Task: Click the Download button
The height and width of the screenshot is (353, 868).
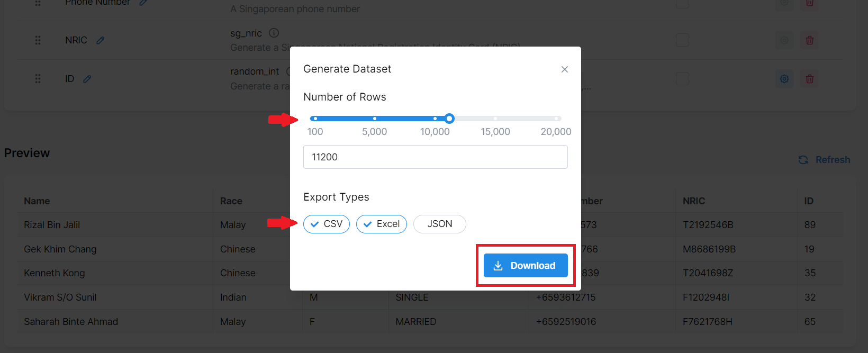Action: (526, 266)
